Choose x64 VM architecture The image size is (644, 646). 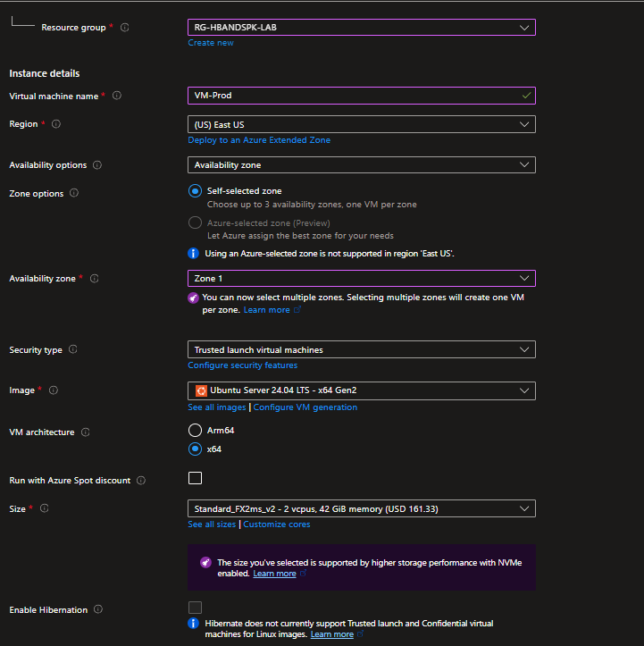pyautogui.click(x=196, y=449)
